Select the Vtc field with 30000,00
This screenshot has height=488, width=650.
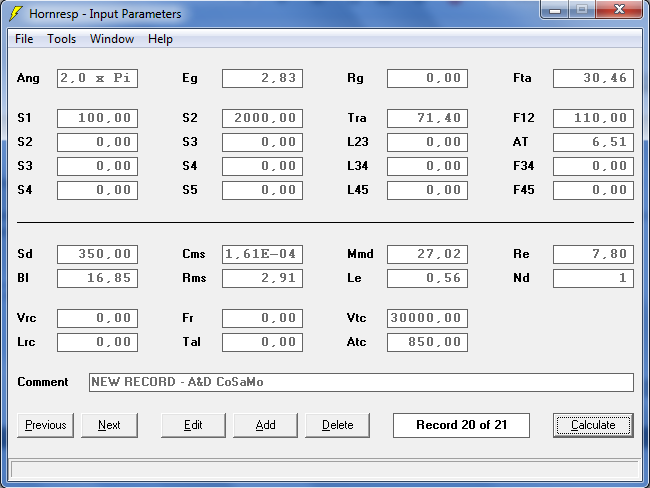(x=427, y=318)
